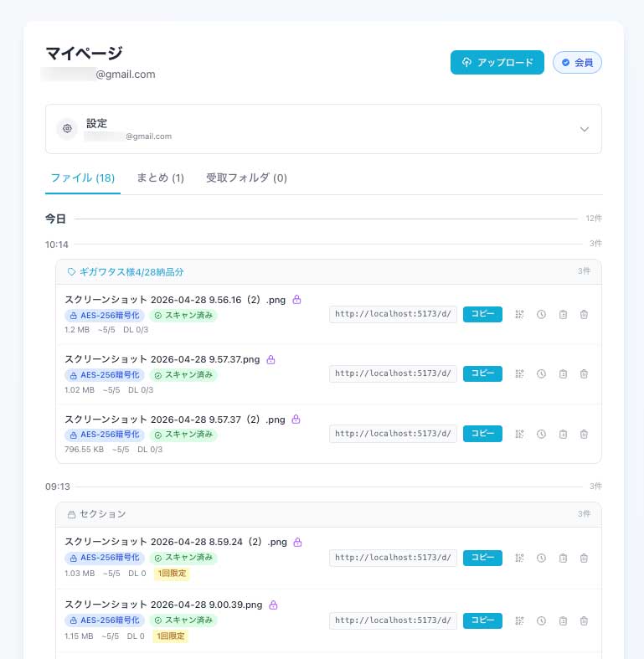
Task: Open clock history icon for 8.59.24 (2).png
Action: tap(542, 559)
